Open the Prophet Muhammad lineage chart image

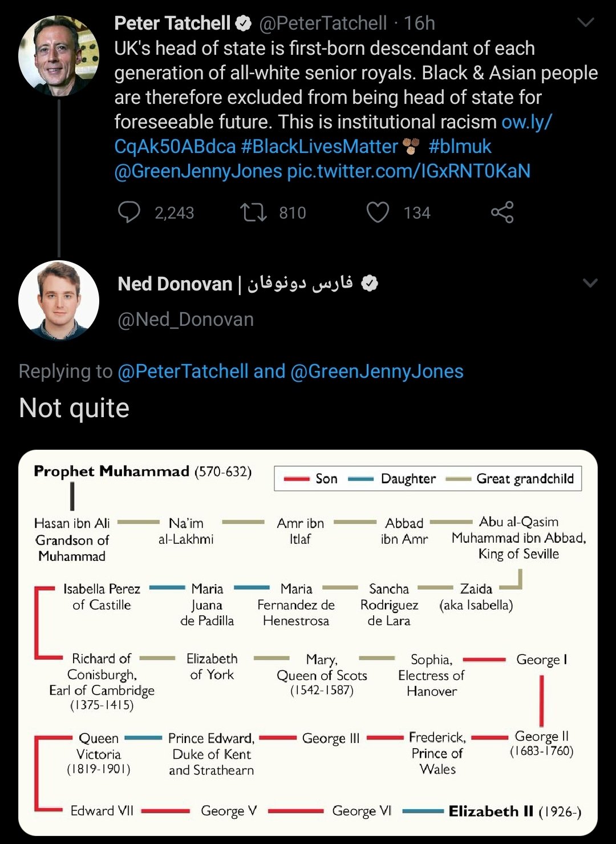click(308, 643)
